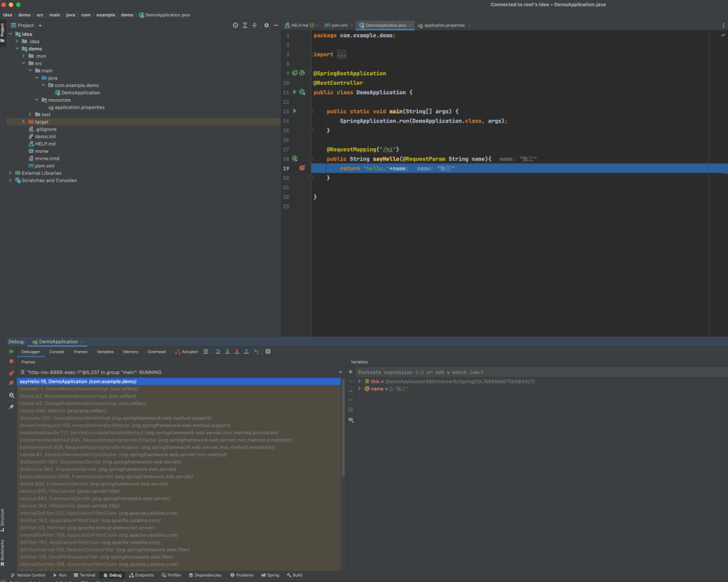The height and width of the screenshot is (582, 728).
Task: Open editor tabs more options icon
Action: point(723,26)
